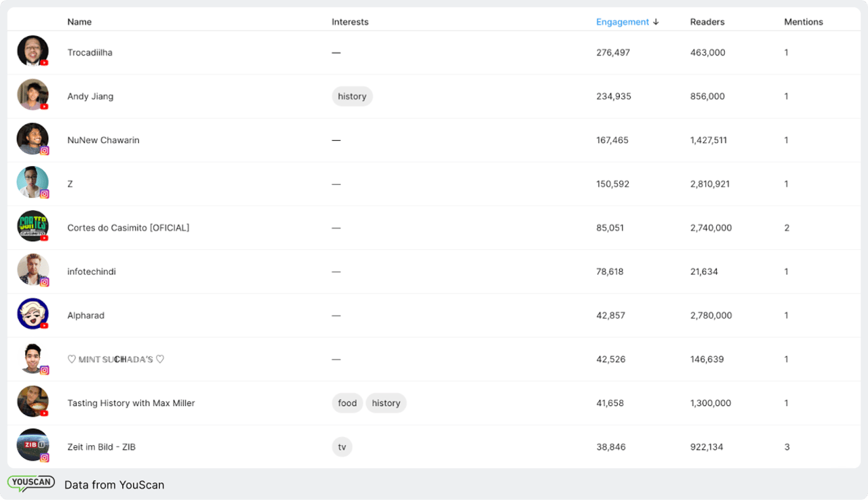The height and width of the screenshot is (500, 868).
Task: Click the Interests column header
Action: coord(350,22)
